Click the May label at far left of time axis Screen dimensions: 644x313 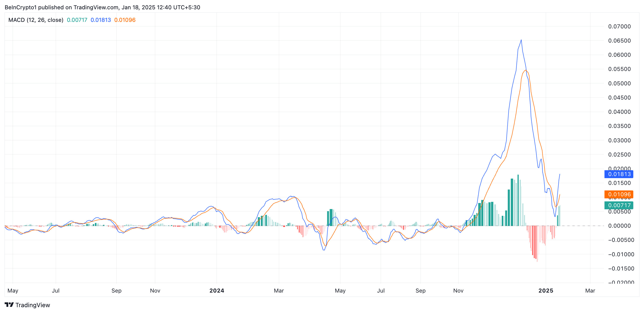click(x=13, y=290)
